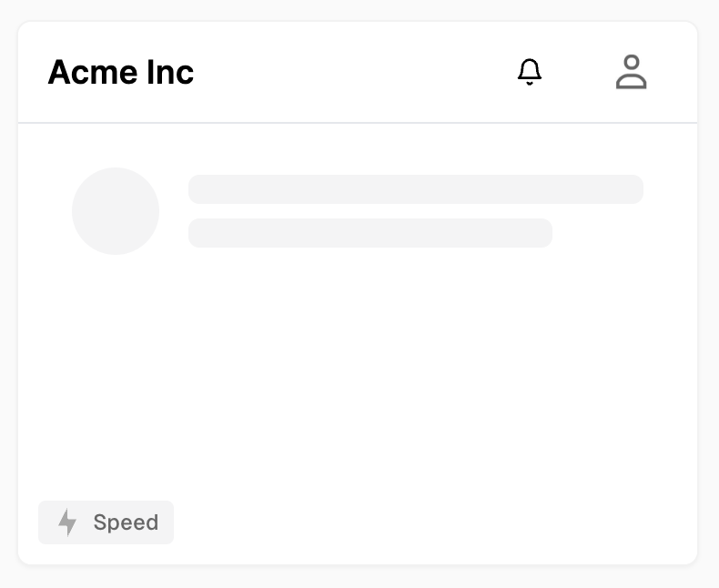
Task: Click the Speed label text
Action: pos(127,522)
